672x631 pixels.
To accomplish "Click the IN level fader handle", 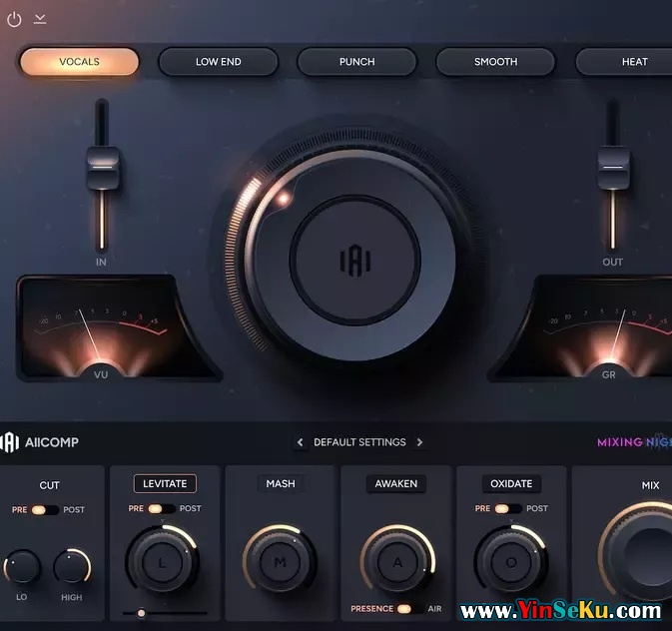I will tap(102, 168).
